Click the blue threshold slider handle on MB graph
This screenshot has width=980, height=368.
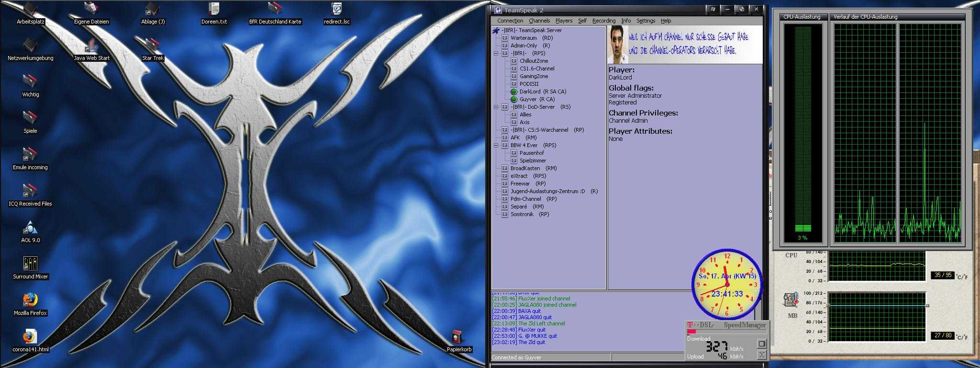(x=927, y=305)
